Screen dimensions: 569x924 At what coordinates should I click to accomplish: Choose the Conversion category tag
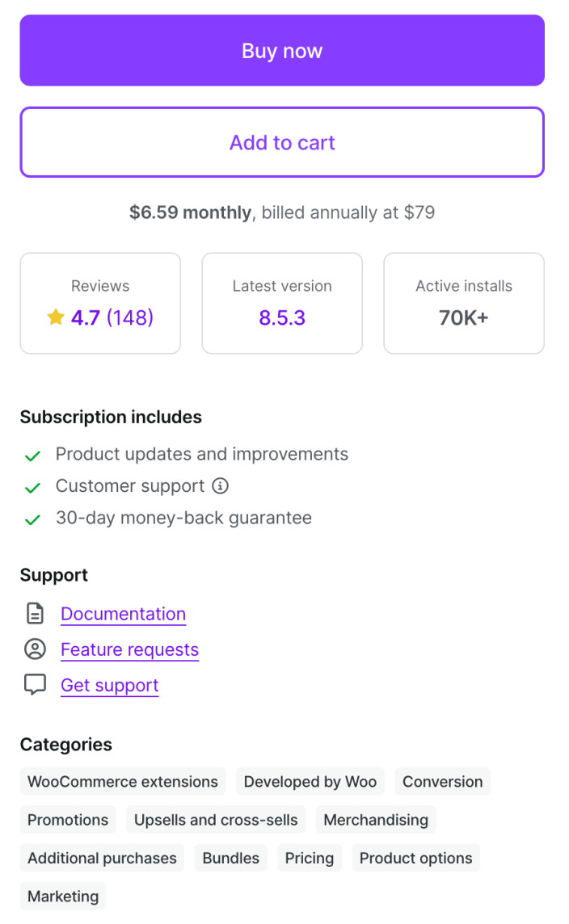point(443,782)
